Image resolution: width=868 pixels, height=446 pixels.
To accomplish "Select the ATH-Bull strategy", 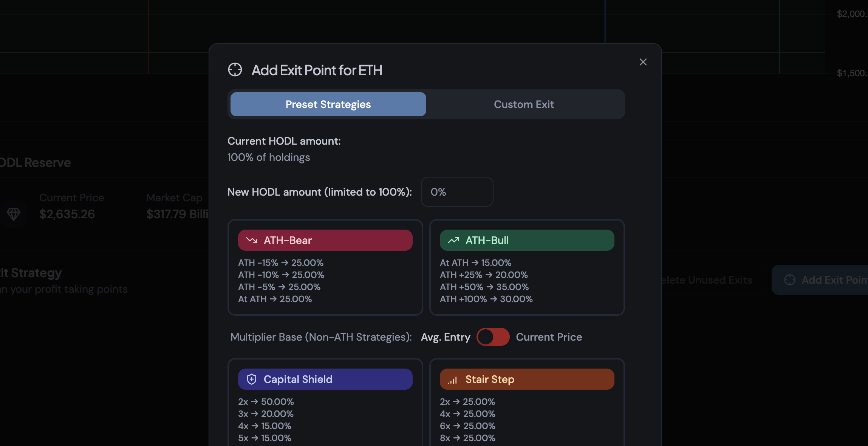I will 527,240.
